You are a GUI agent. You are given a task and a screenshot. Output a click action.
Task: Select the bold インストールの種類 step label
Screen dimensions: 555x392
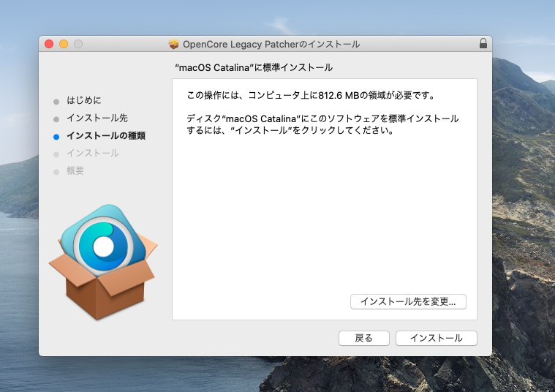tap(106, 135)
